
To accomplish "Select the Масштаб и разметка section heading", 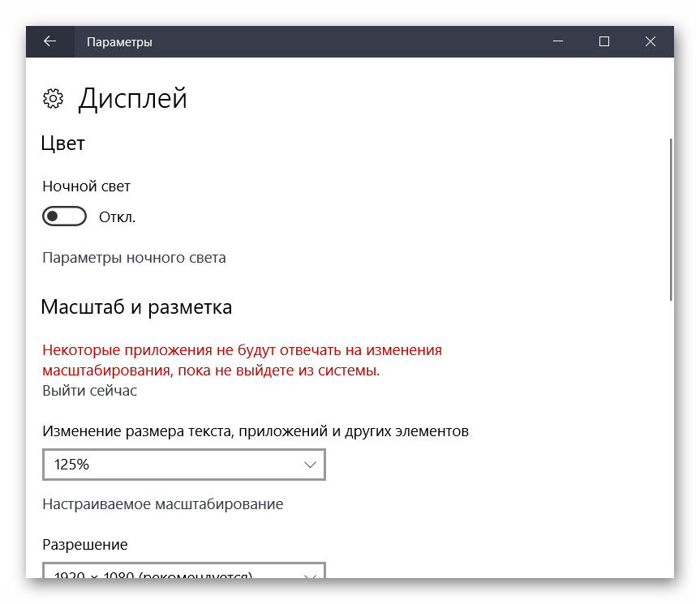I will point(136,307).
